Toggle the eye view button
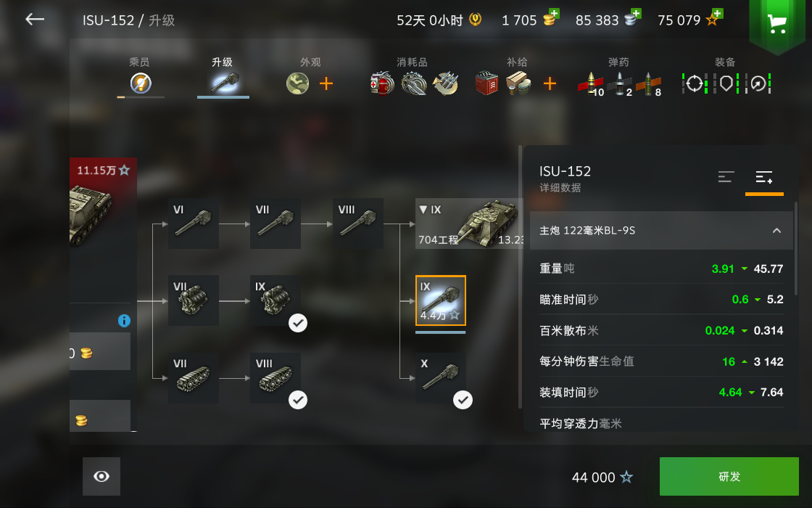 tap(101, 476)
